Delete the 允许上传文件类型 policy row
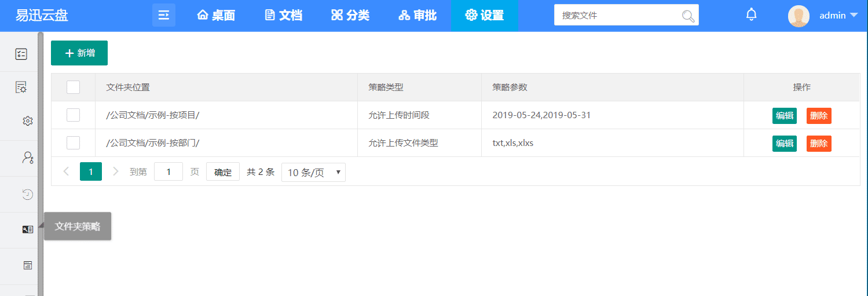 (x=819, y=144)
